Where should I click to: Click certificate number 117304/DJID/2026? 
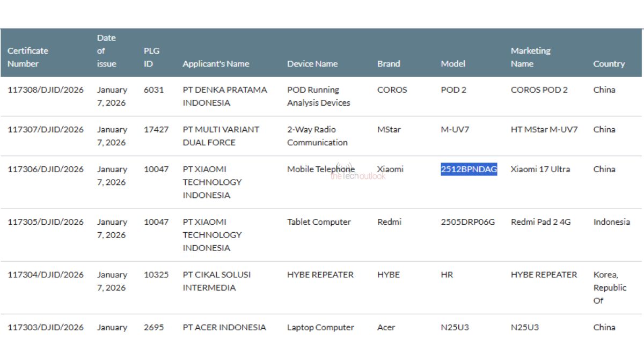pos(46,275)
